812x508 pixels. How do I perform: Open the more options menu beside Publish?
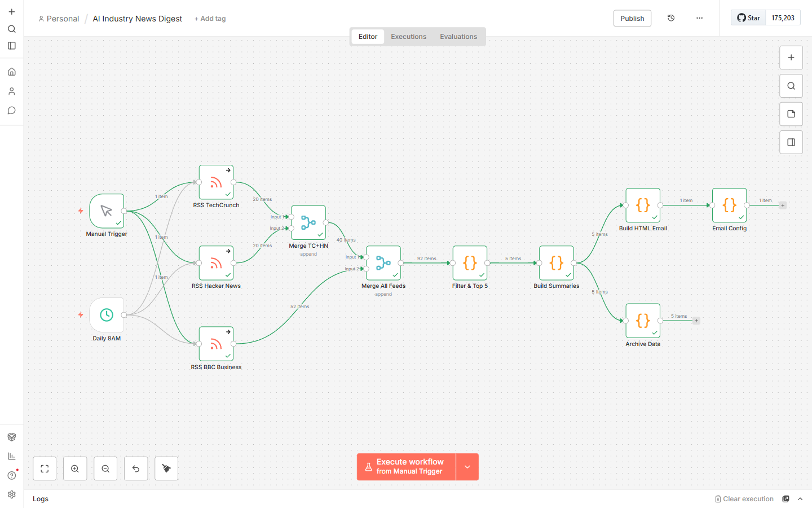click(699, 18)
